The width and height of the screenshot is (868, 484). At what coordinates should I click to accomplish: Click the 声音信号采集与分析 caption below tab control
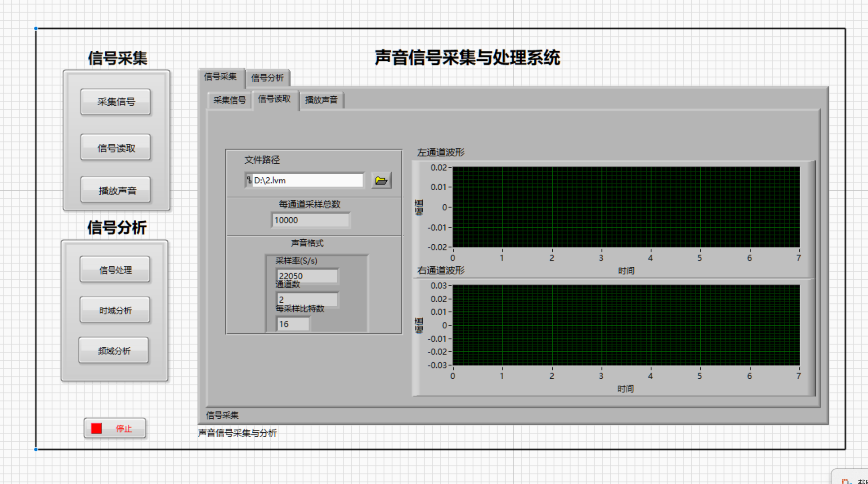(x=237, y=433)
